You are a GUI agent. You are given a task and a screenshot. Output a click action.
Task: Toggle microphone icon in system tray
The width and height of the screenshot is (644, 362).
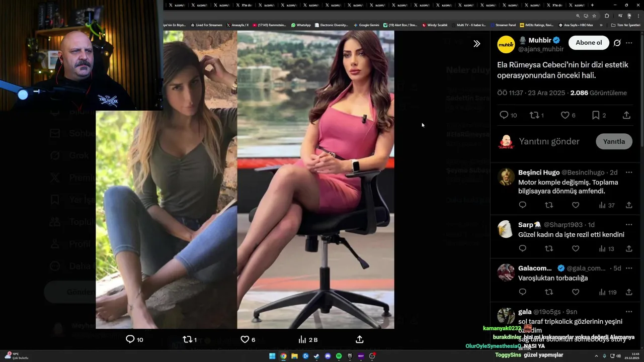(x=605, y=356)
